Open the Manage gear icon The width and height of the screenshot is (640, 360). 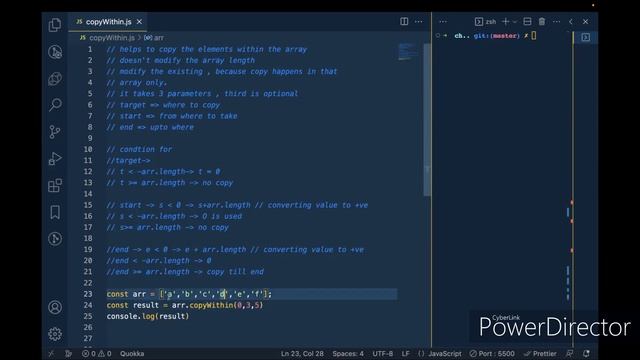(x=55, y=334)
